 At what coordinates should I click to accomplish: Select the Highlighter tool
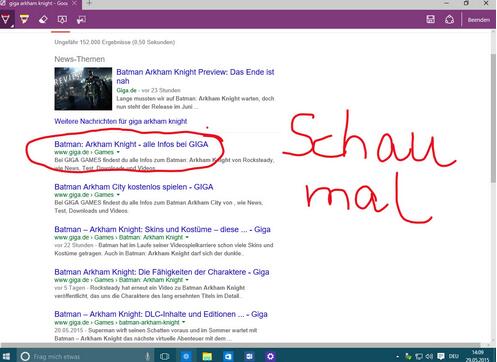point(24,19)
